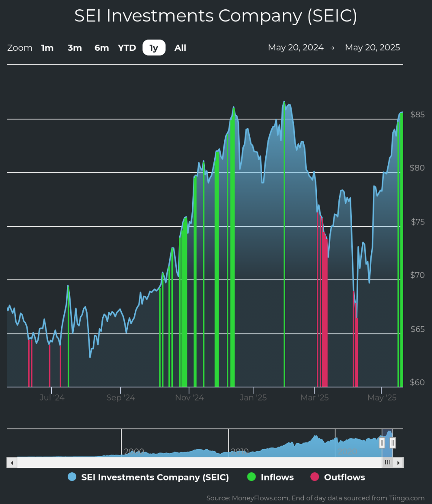This screenshot has height=504, width=432.
Task: Select the 1m zoom range
Action: [47, 48]
